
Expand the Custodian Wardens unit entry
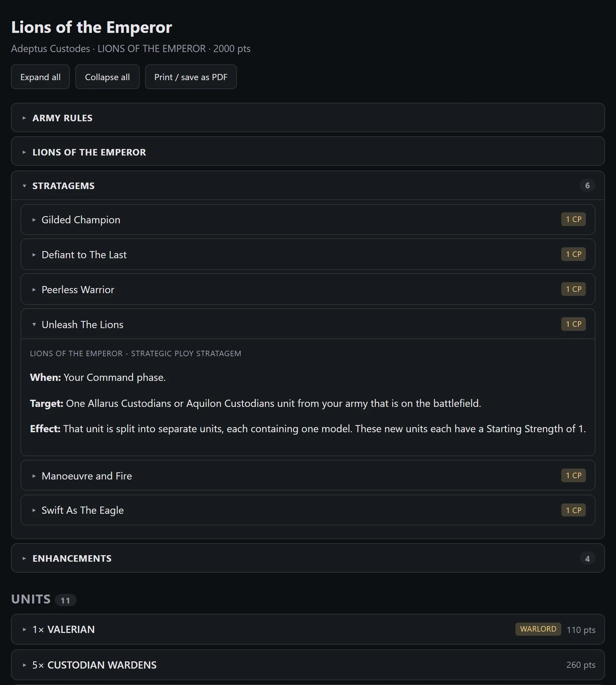pos(308,665)
